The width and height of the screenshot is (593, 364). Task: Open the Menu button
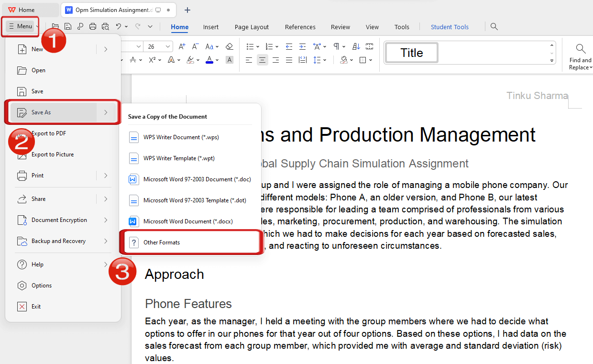click(21, 26)
